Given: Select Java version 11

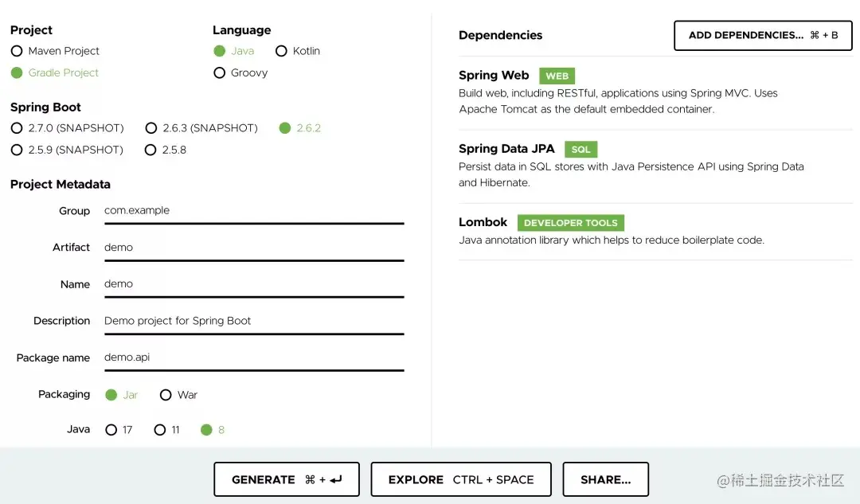Looking at the screenshot, I should pyautogui.click(x=160, y=430).
